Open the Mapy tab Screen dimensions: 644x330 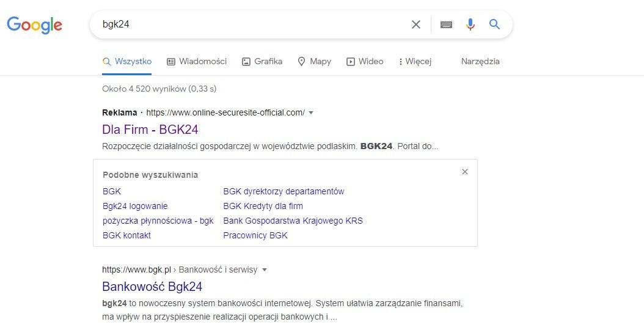point(314,61)
